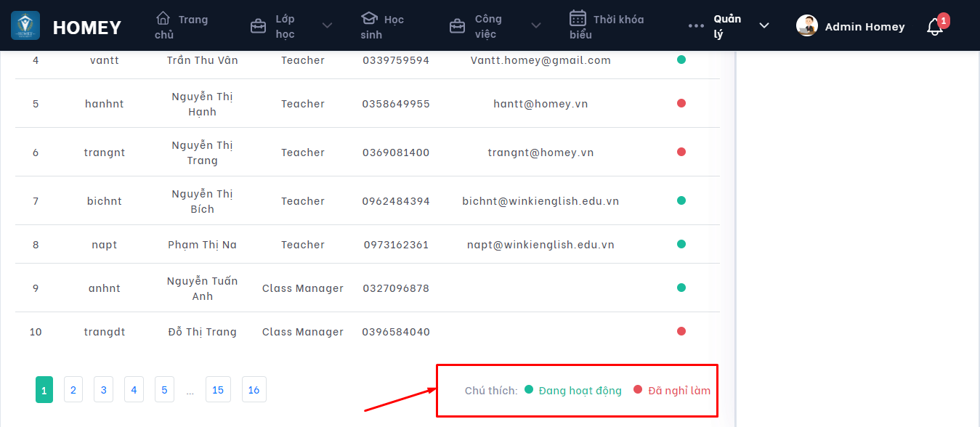The width and height of the screenshot is (980, 427).
Task: Open the Học sinh menu
Action: click(382, 27)
